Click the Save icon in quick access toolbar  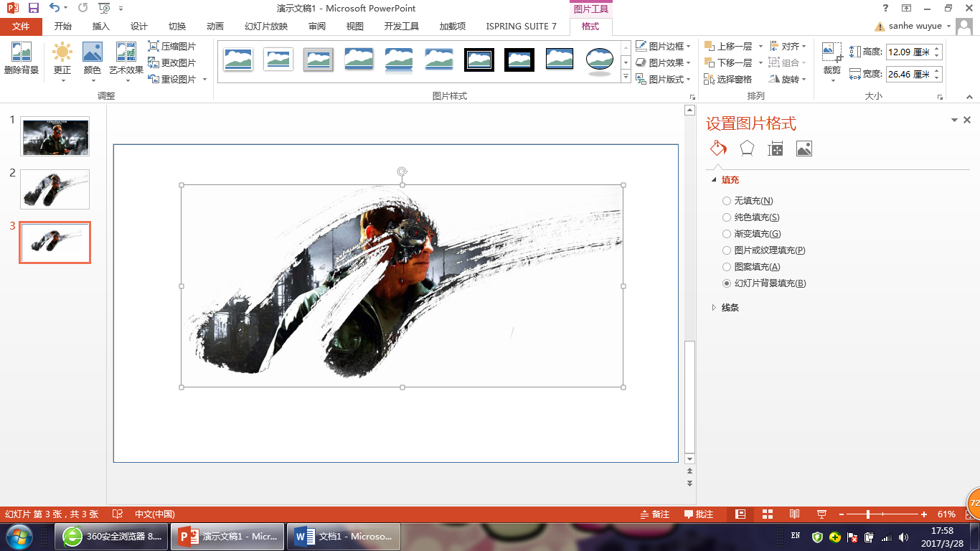click(33, 8)
